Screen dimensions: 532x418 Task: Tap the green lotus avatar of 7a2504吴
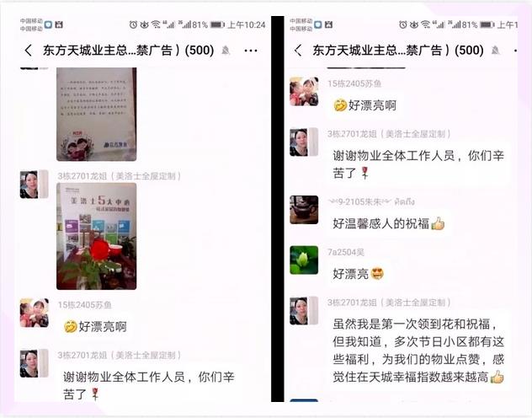(x=304, y=260)
